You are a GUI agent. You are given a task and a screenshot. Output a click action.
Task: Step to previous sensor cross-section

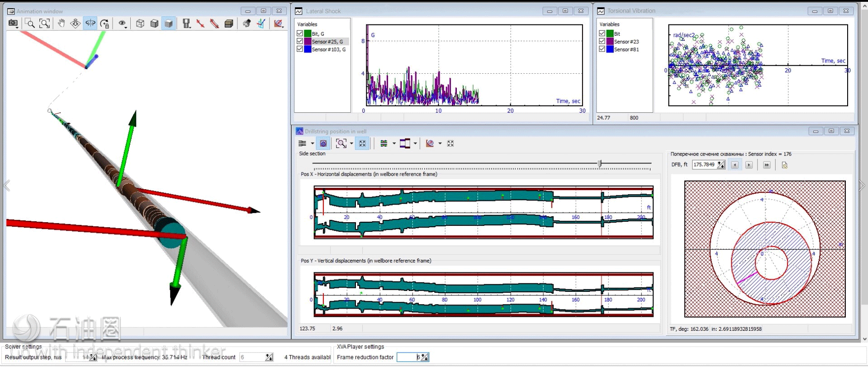pos(735,165)
